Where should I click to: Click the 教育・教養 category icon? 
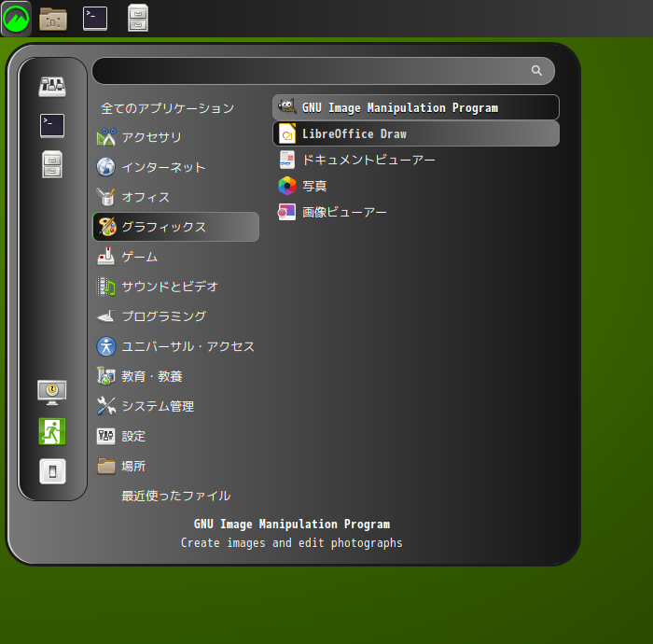coord(106,376)
